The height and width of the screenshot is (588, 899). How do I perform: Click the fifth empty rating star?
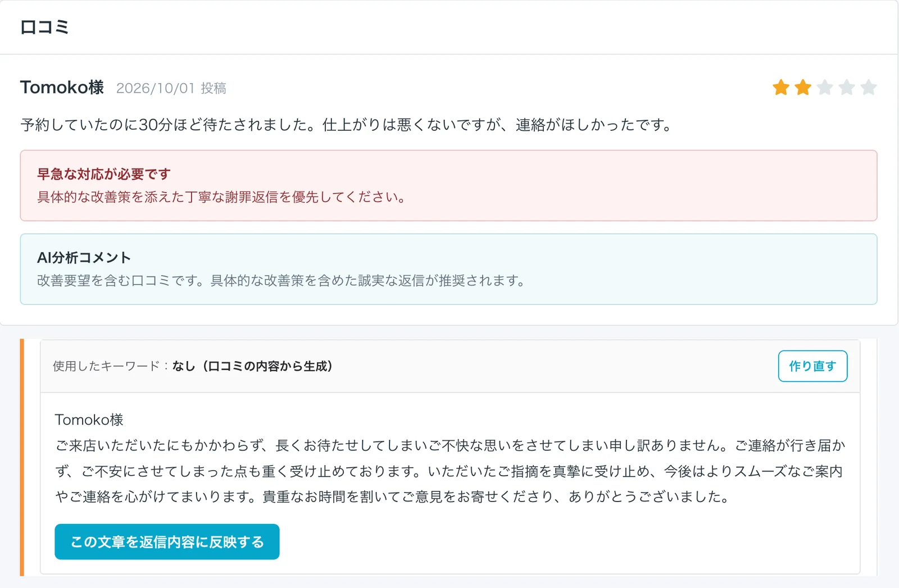pos(869,88)
